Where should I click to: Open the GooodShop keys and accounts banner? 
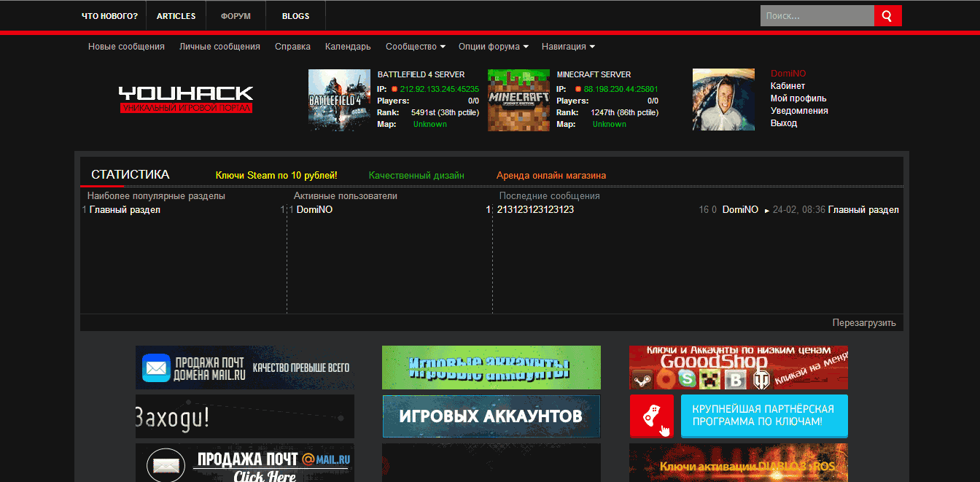(x=739, y=368)
